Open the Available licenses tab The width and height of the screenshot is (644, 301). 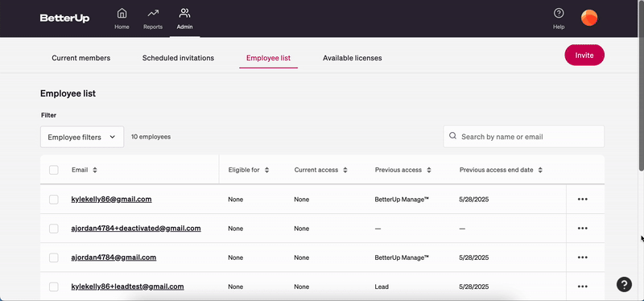[x=352, y=58]
